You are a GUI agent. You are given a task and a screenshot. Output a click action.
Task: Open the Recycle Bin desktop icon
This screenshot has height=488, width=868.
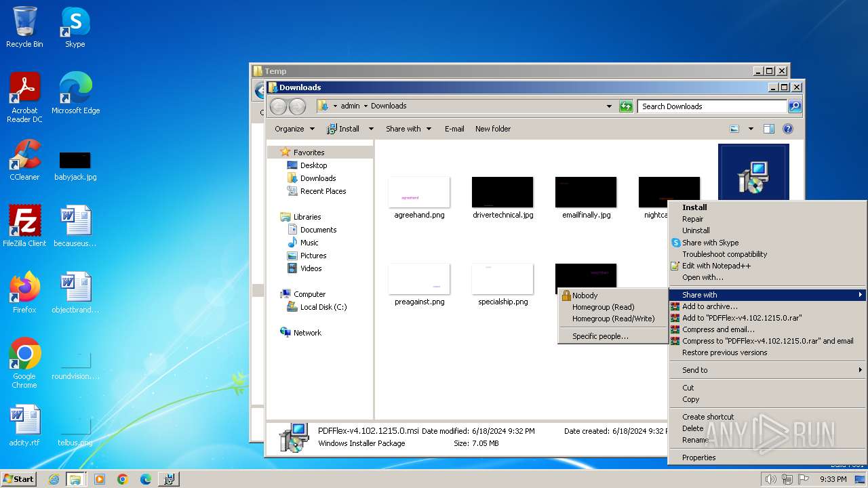[x=24, y=27]
